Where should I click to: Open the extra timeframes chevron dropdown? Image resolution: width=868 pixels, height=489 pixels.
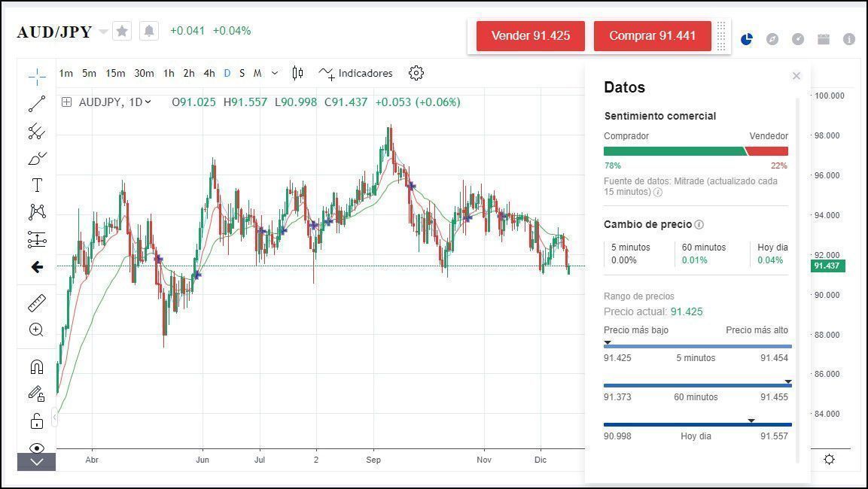[274, 73]
